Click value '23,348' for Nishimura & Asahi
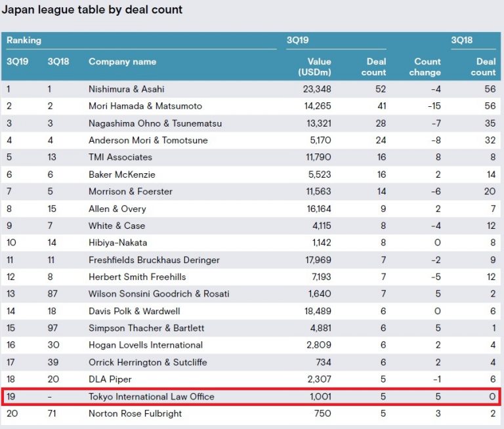504x429 pixels. (317, 89)
